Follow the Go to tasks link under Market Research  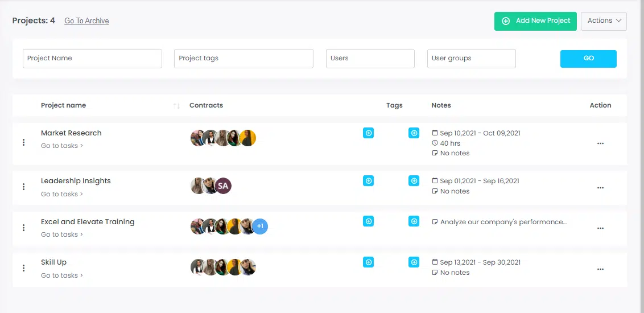pos(62,146)
